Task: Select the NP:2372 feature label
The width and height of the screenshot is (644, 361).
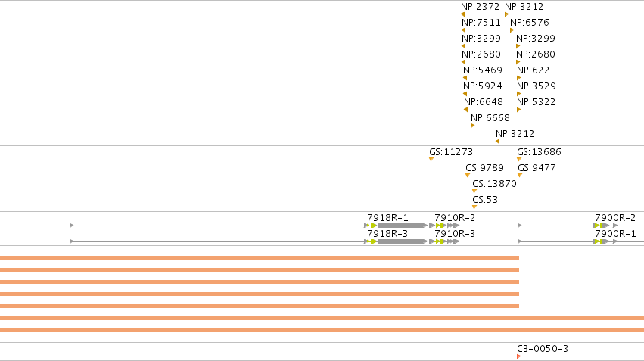Action: coord(480,7)
